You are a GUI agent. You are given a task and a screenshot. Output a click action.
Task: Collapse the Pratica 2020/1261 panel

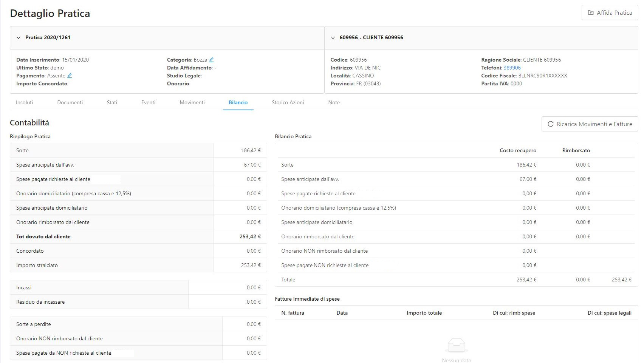coord(19,38)
